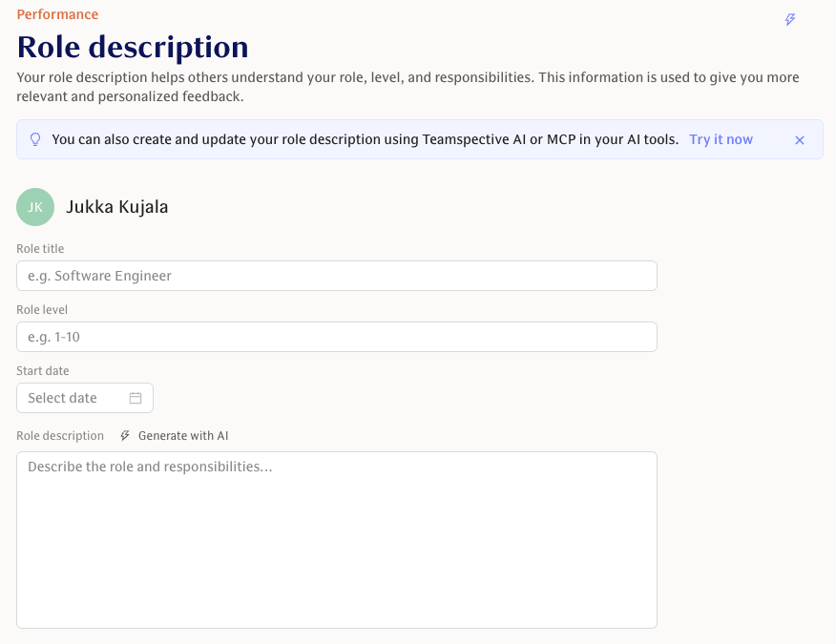Click the lightbulb icon in the banner
The height and width of the screenshot is (644, 836).
point(35,139)
